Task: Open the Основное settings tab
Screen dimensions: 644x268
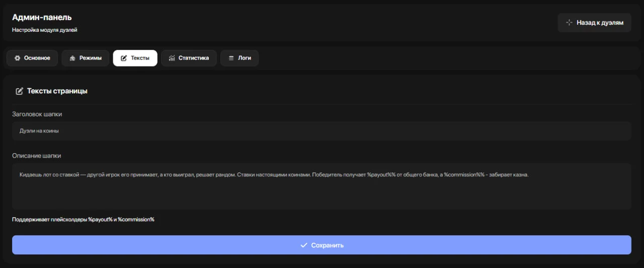Action: [x=32, y=58]
